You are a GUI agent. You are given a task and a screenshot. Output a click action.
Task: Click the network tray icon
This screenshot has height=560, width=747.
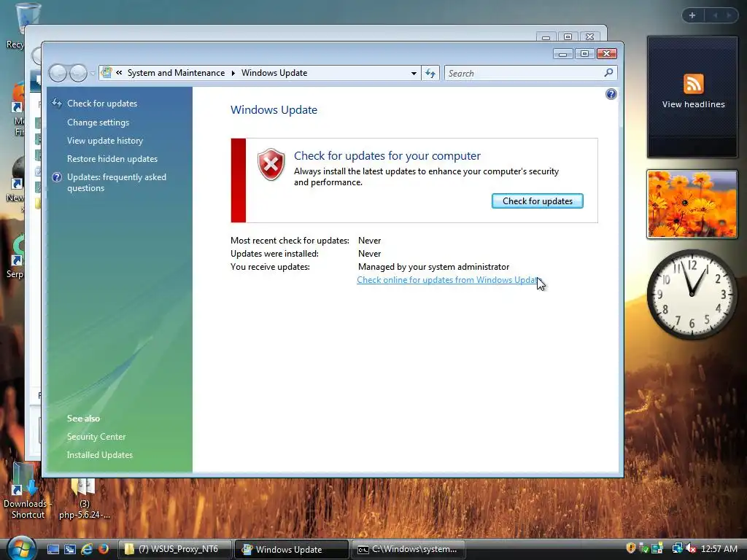coord(677,548)
